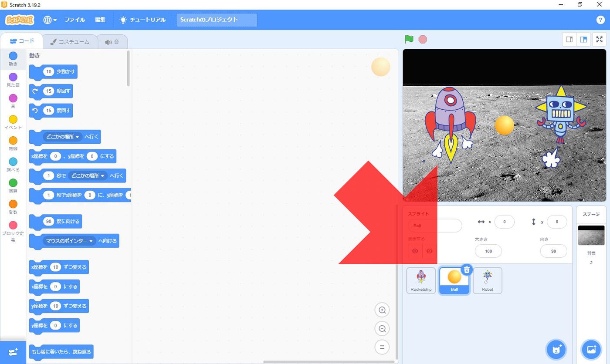This screenshot has width=610, height=364.
Task: Show the sprite with eye icon
Action: pyautogui.click(x=415, y=251)
